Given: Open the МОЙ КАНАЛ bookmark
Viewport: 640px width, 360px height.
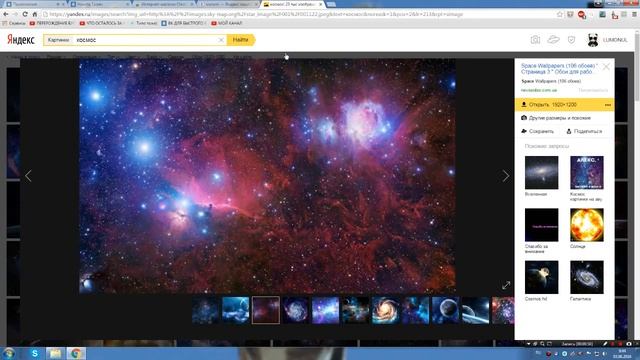Looking at the screenshot, I should (x=227, y=23).
